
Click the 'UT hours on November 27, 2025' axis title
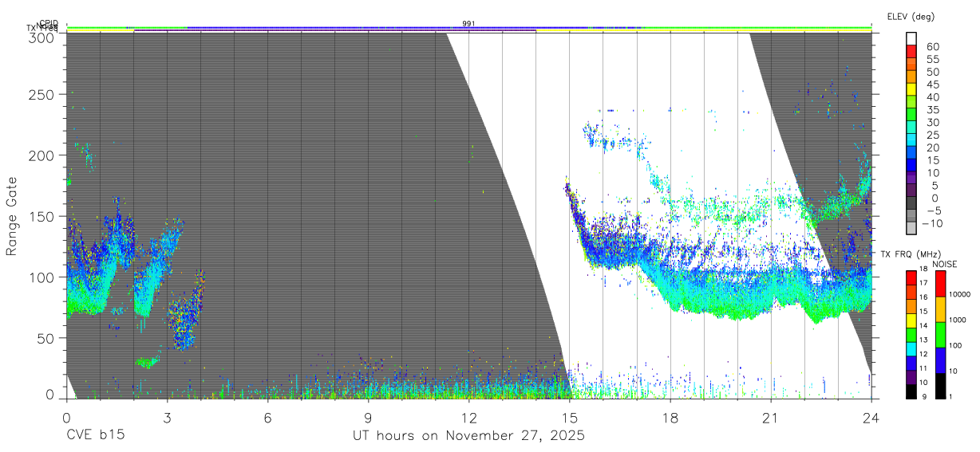[468, 436]
